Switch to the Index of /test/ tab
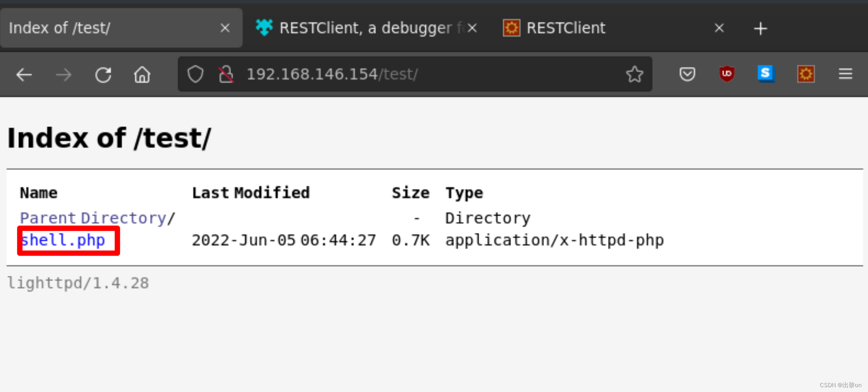The image size is (868, 392). point(121,28)
